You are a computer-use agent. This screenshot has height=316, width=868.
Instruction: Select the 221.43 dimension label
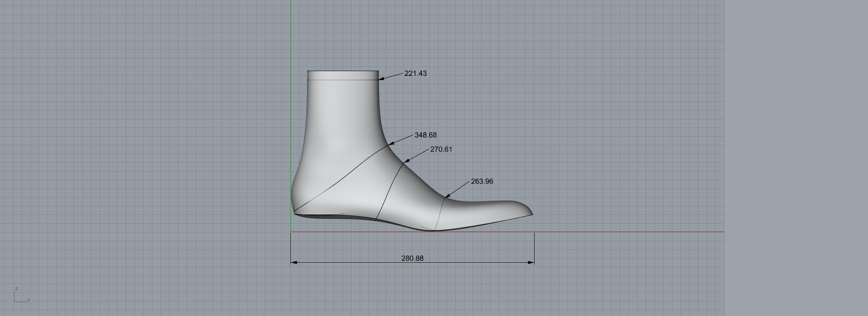pos(415,73)
